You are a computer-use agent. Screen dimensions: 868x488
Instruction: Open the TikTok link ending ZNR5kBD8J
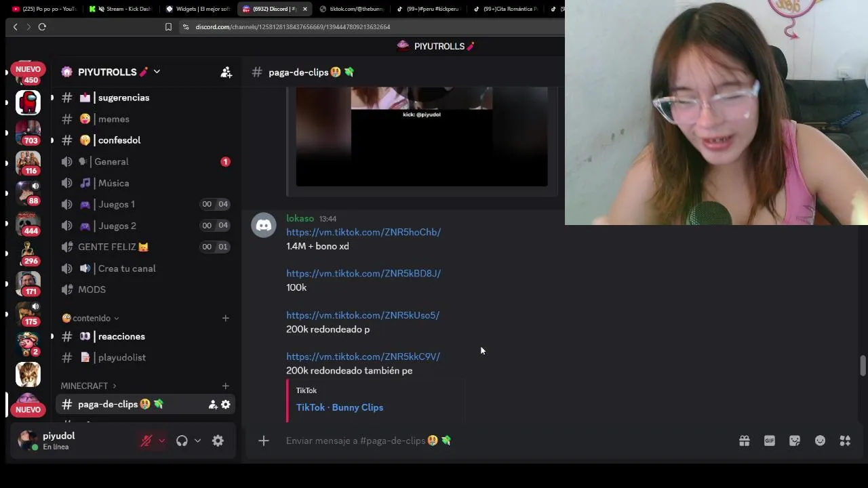(363, 273)
